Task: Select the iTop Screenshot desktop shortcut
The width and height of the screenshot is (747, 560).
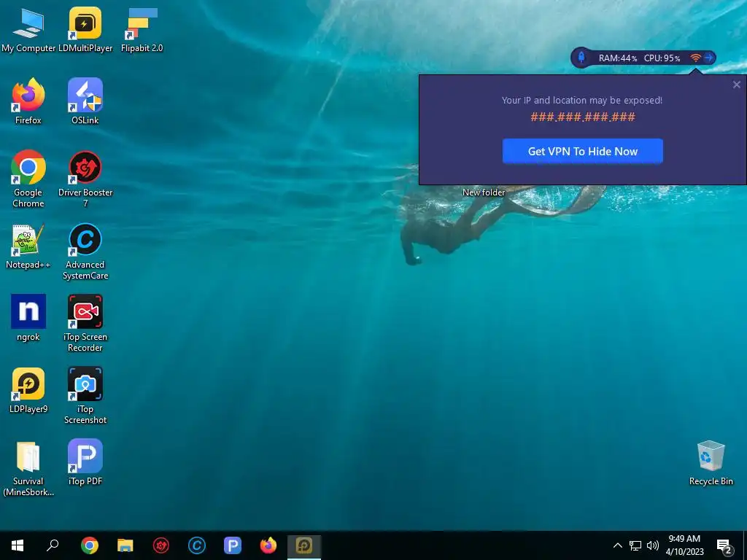Action: [x=85, y=395]
